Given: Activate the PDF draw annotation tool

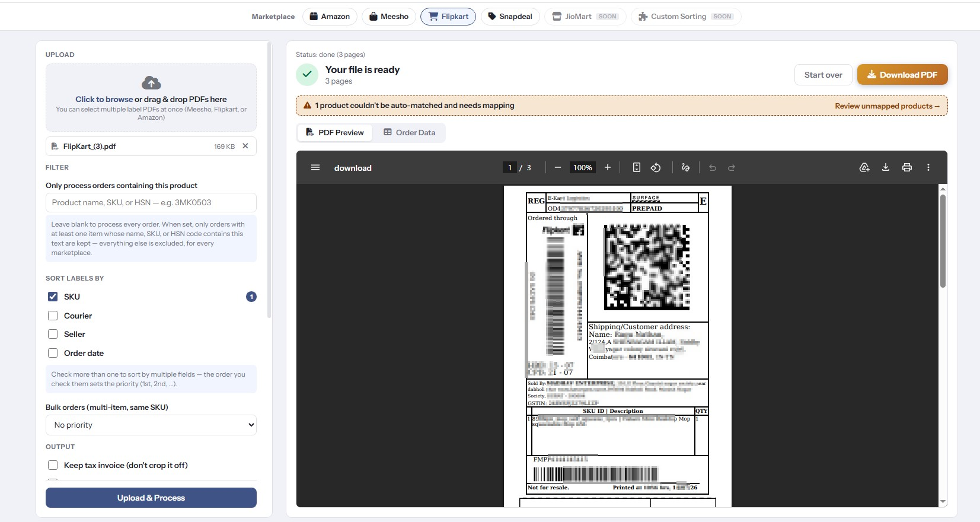Looking at the screenshot, I should coord(686,168).
